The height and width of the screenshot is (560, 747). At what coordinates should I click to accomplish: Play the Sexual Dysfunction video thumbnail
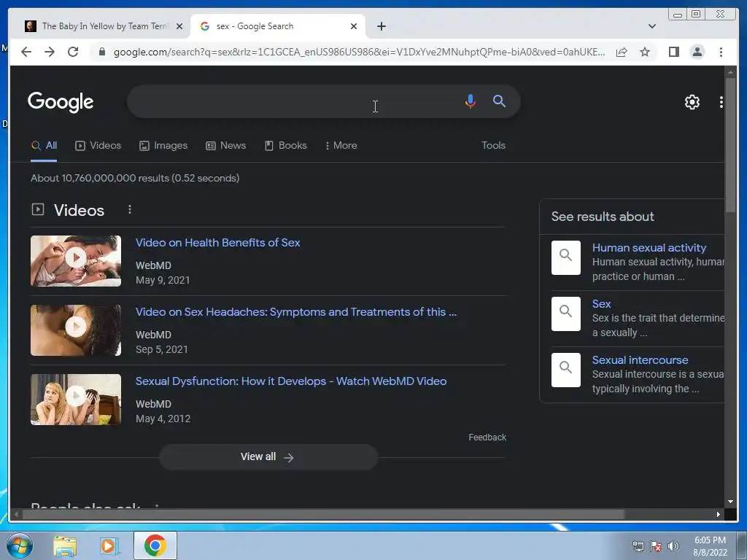tap(76, 400)
